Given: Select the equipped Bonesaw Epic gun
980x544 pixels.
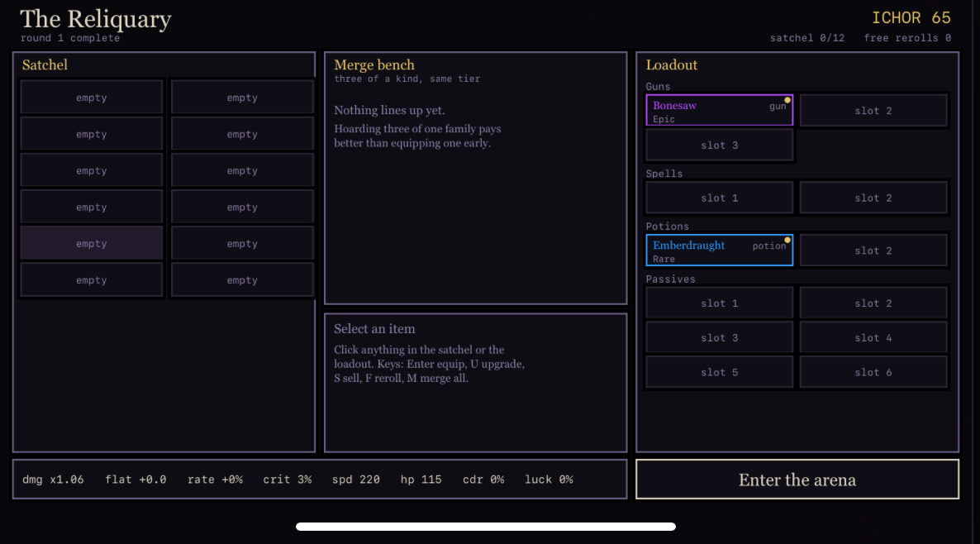Looking at the screenshot, I should point(720,111).
